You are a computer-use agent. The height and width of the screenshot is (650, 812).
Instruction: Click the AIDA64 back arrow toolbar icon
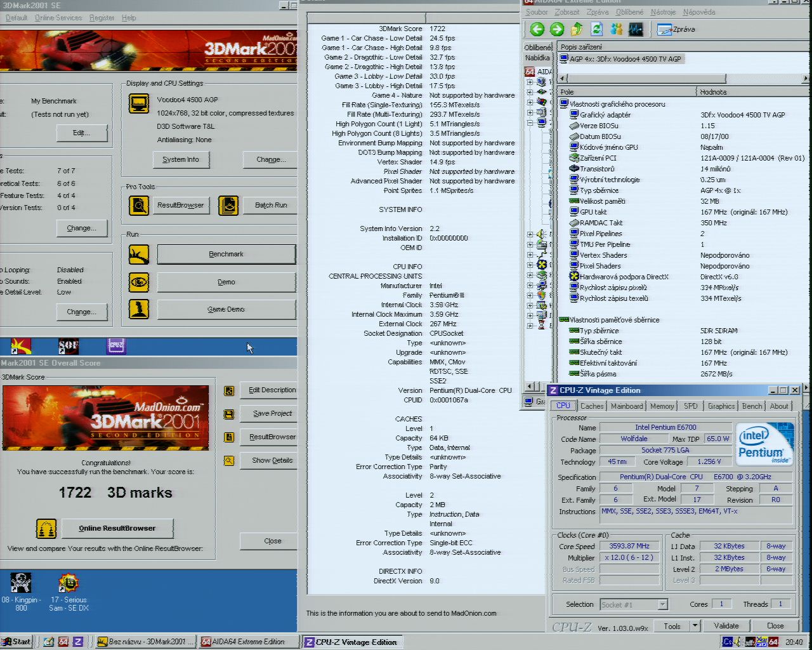537,29
